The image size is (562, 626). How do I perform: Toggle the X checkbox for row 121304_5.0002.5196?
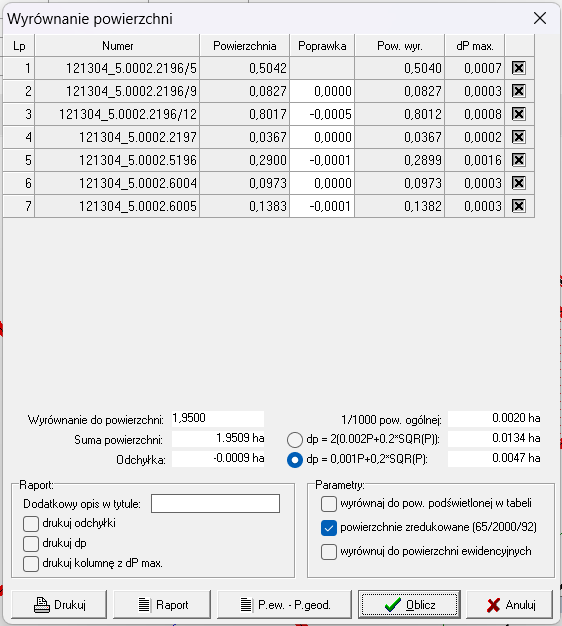pyautogui.click(x=518, y=160)
